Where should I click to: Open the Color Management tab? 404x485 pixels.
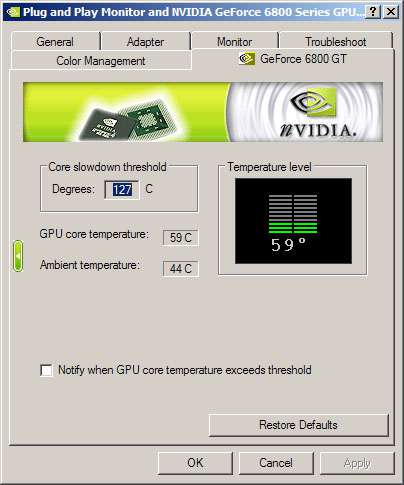click(101, 61)
